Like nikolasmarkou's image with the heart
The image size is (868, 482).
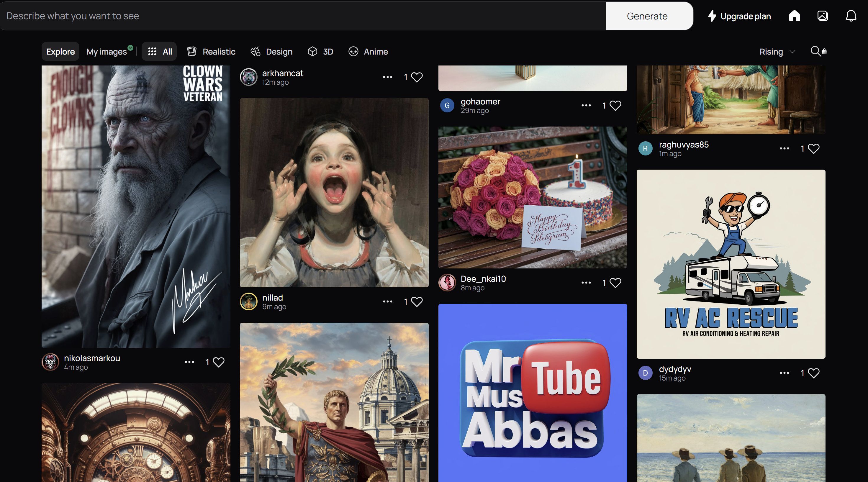[218, 362]
